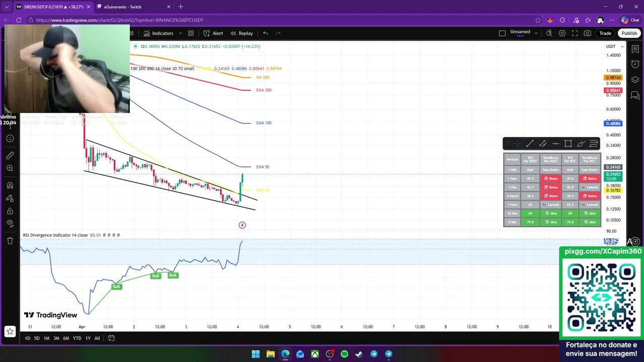The image size is (644, 362).
Task: Start bar Replay mode
Action: click(241, 33)
